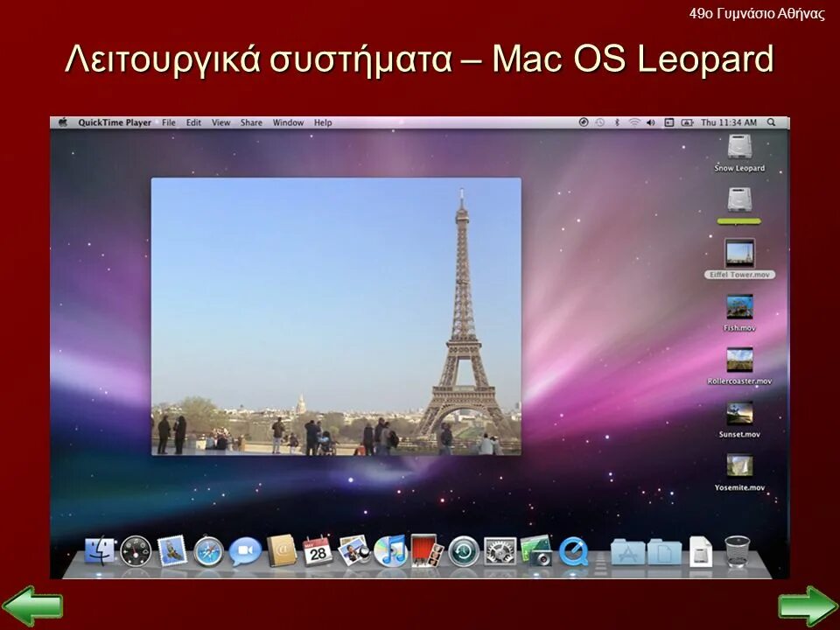Launch Photo Booth from the dock
The width and height of the screenshot is (840, 630).
[427, 550]
